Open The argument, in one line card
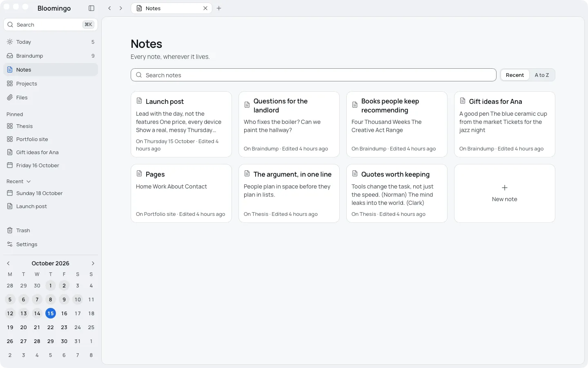Image resolution: width=588 pixels, height=368 pixels. [x=289, y=193]
